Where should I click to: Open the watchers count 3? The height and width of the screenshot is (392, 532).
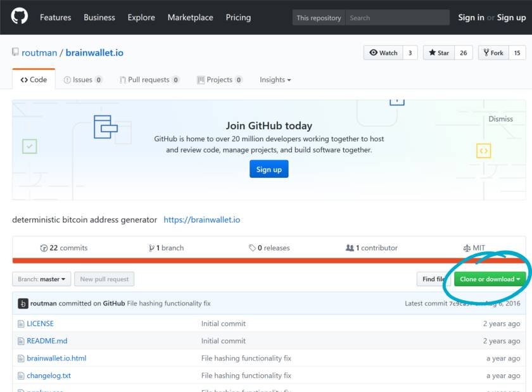click(410, 53)
